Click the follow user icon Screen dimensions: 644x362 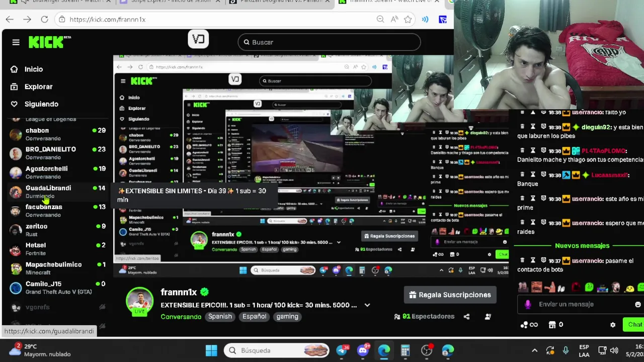point(488,316)
